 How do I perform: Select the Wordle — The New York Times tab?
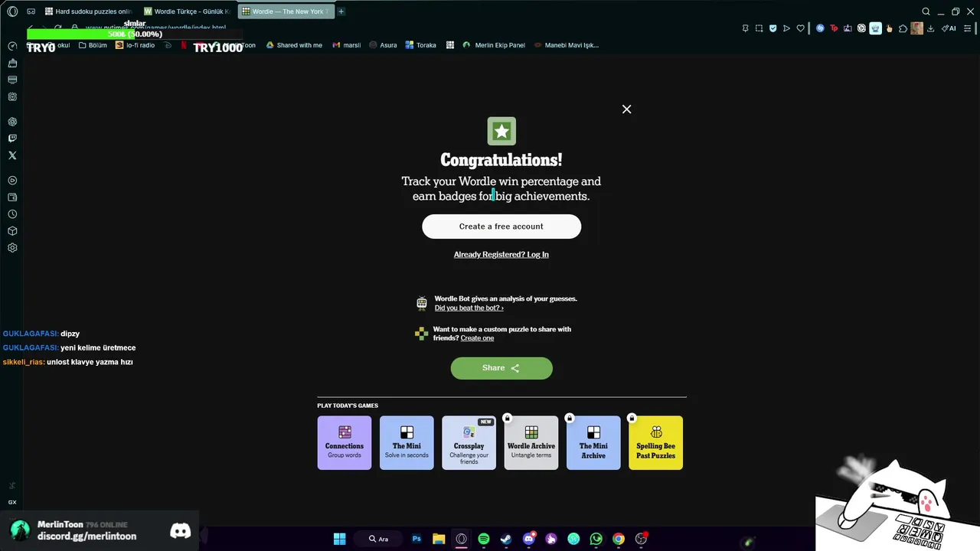(285, 11)
